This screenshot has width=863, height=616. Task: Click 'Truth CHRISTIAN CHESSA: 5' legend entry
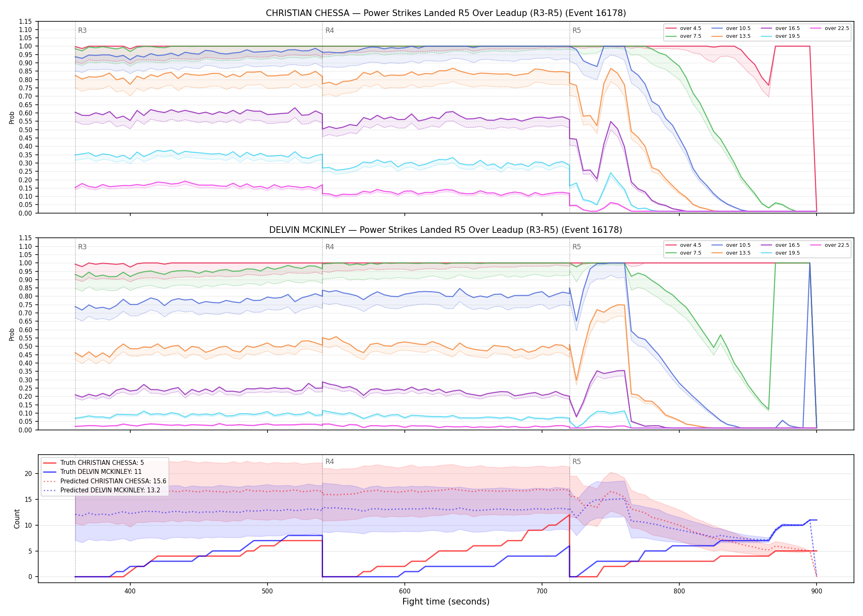pos(94,463)
